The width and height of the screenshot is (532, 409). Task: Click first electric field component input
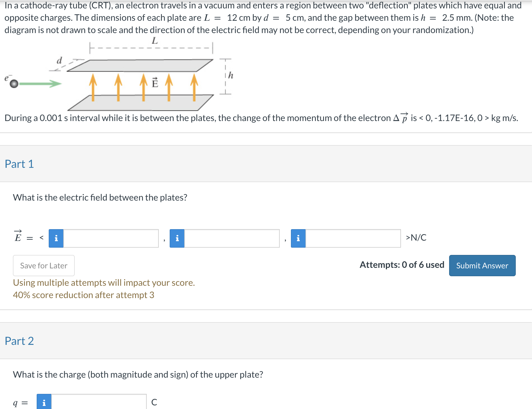tap(111, 238)
